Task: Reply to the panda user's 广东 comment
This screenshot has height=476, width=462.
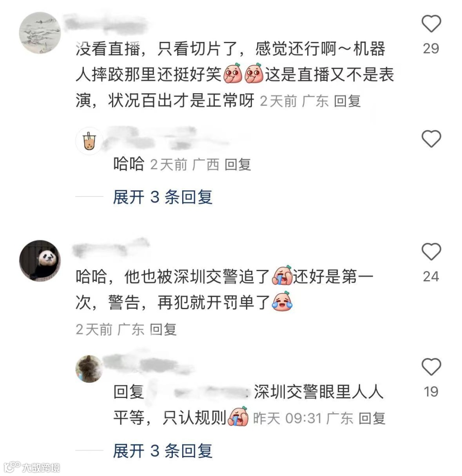Action: pos(163,330)
